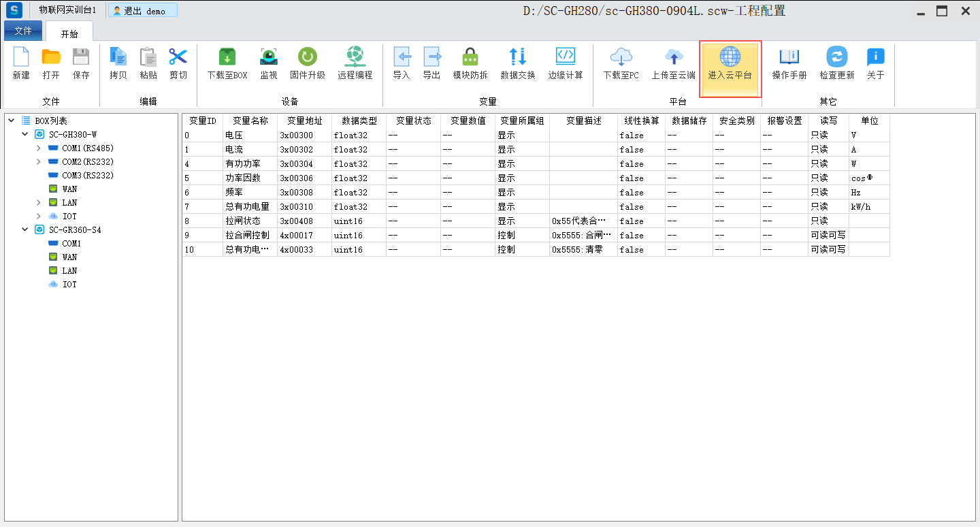Sort by 变量名称 column header
980x527 pixels.
(x=250, y=121)
